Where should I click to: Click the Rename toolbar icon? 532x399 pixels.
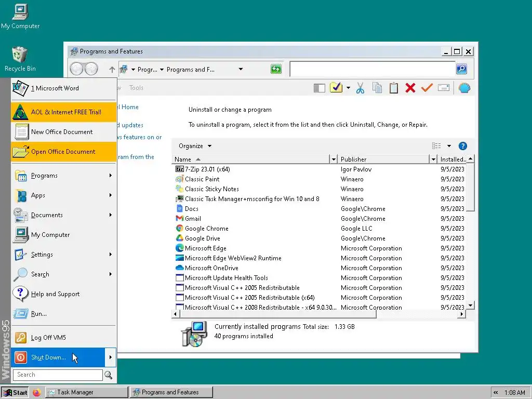click(x=444, y=88)
